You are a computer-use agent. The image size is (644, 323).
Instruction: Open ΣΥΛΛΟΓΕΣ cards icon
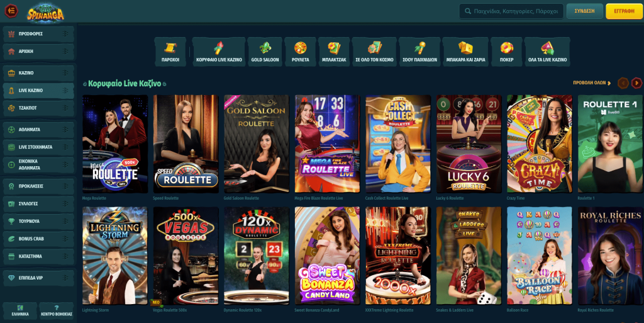(11, 204)
